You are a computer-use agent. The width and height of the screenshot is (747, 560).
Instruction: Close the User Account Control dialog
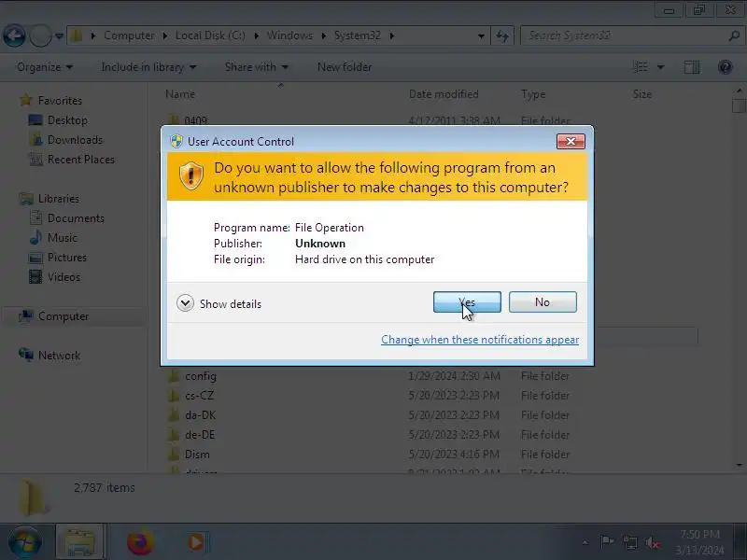tap(571, 142)
